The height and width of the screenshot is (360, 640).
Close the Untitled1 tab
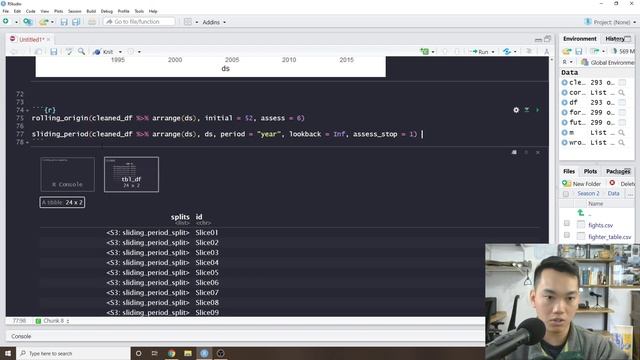[48, 40]
